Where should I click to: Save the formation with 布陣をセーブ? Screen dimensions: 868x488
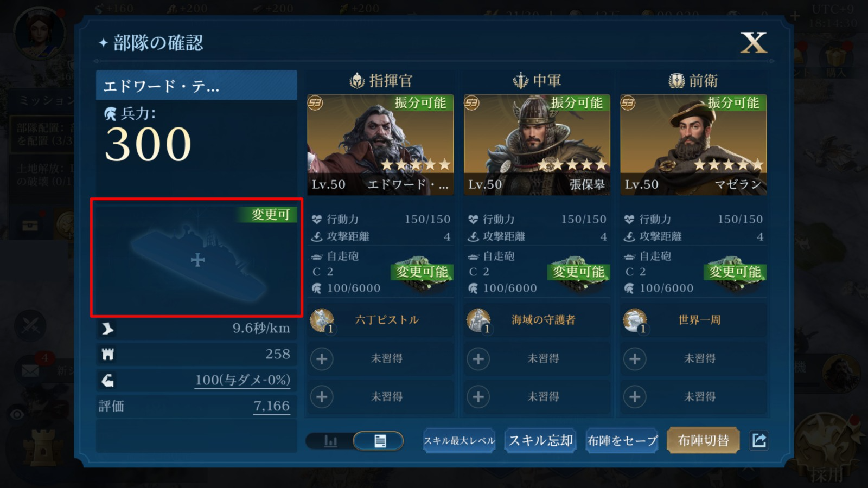click(622, 441)
